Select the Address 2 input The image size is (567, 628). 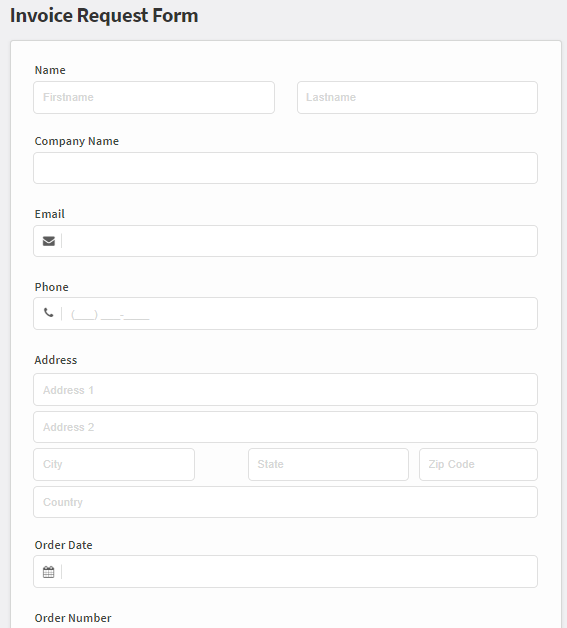coord(286,427)
